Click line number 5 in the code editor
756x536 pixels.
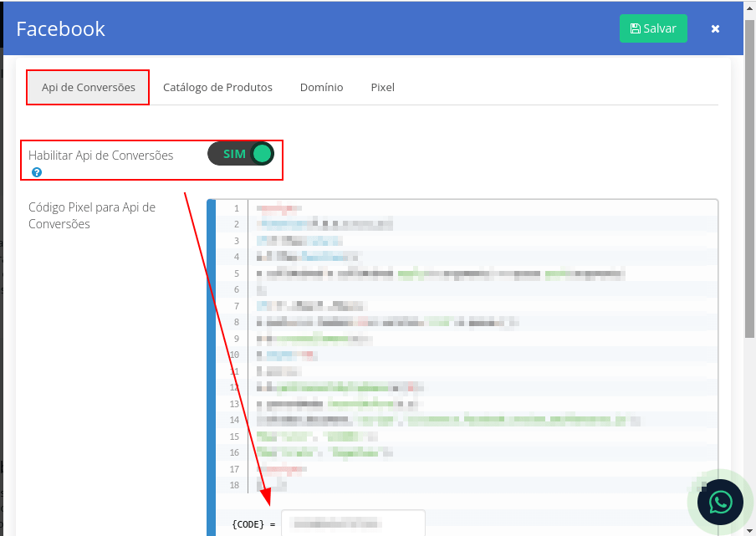(x=236, y=273)
